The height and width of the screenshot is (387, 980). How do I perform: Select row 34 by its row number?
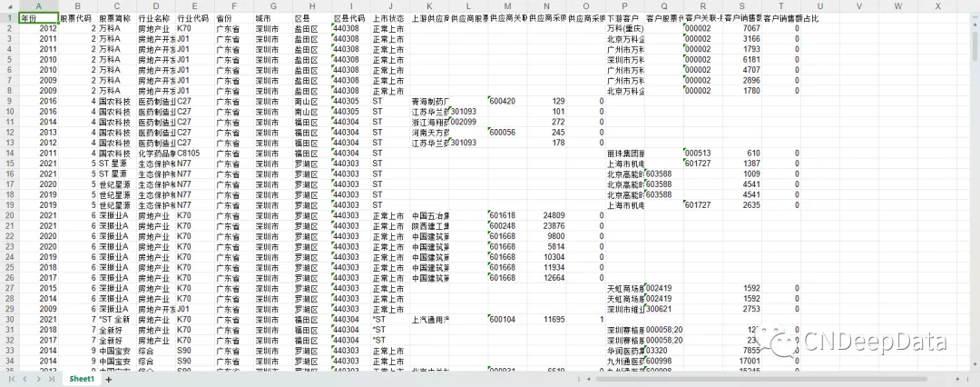[9, 362]
